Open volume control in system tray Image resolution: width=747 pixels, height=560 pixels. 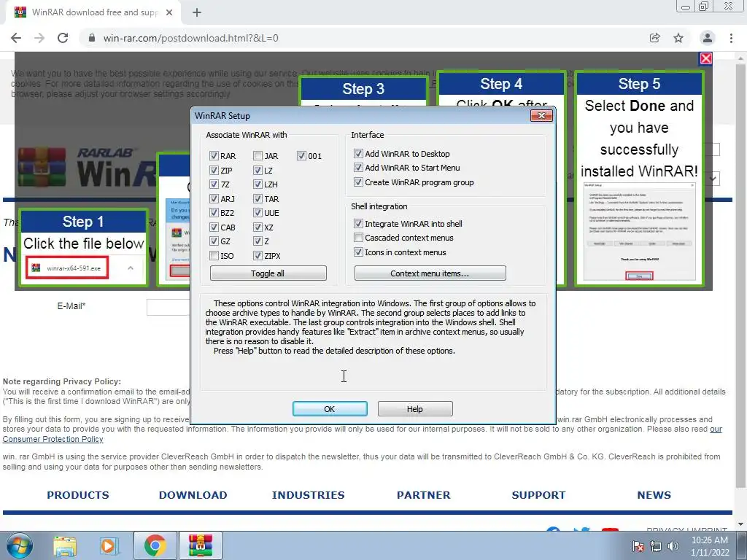point(673,546)
